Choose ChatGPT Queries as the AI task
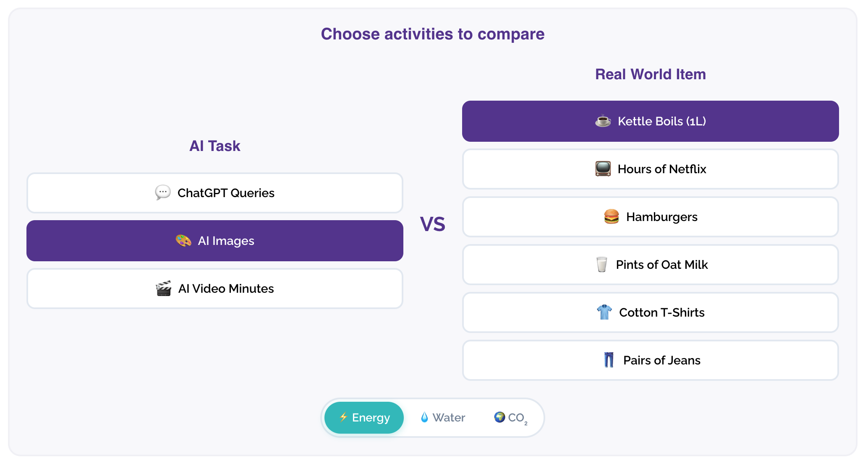This screenshot has width=868, height=463. click(x=215, y=193)
